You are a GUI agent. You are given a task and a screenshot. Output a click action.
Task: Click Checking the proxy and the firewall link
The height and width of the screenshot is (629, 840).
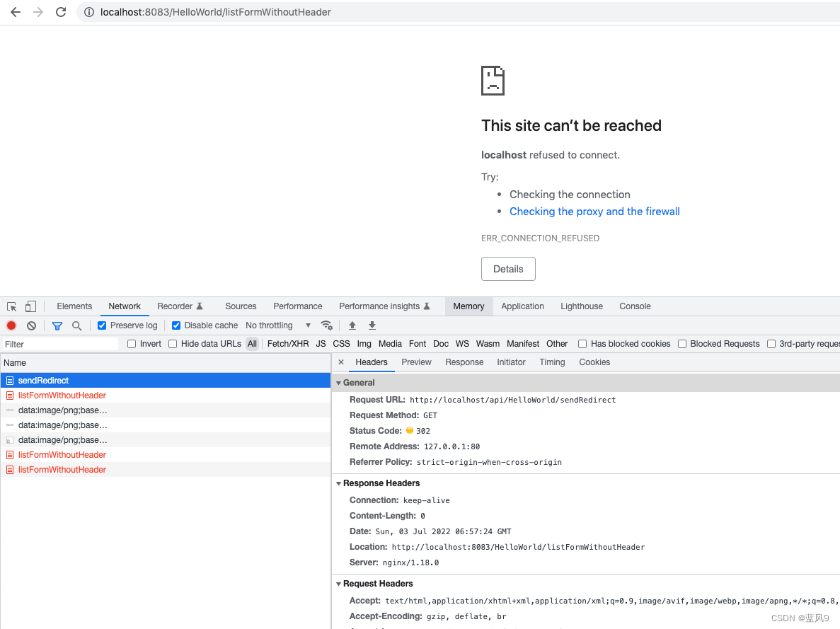tap(594, 211)
